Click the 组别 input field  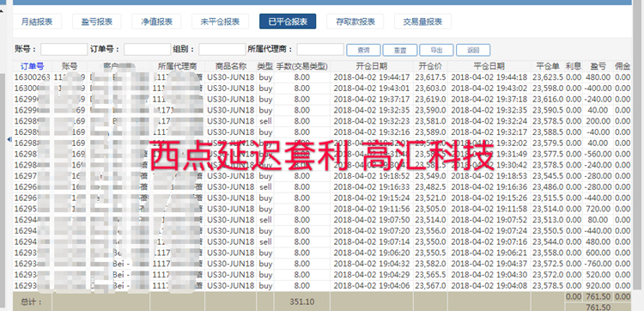point(222,50)
